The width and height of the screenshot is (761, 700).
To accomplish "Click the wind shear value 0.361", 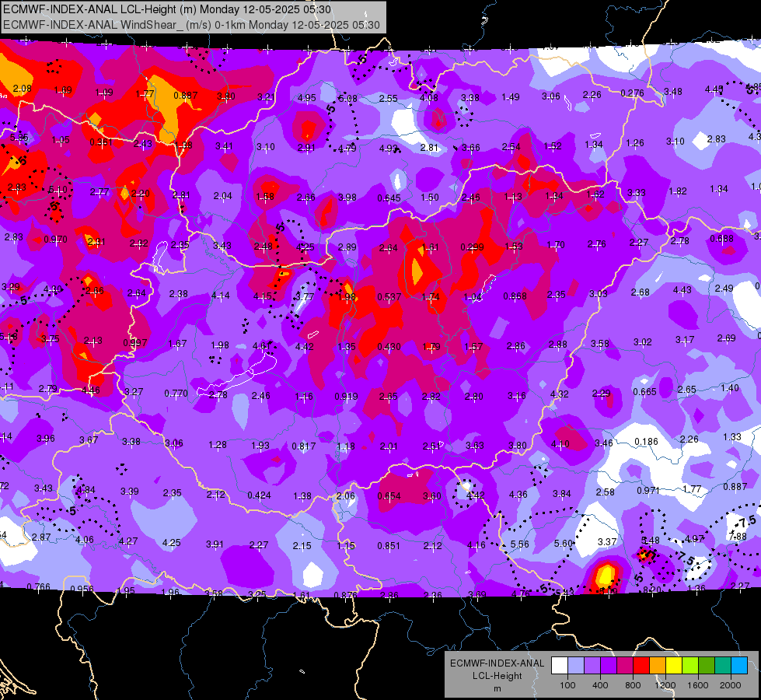I will click(x=101, y=142).
